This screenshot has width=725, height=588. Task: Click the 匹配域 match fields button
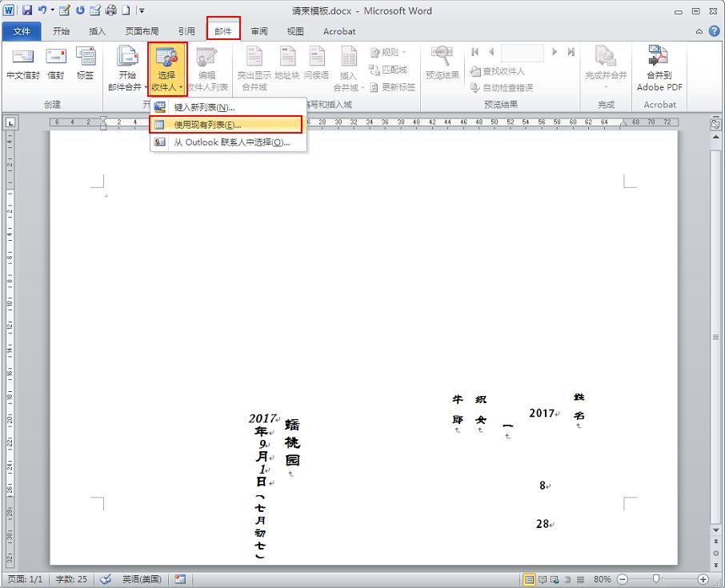point(387,70)
